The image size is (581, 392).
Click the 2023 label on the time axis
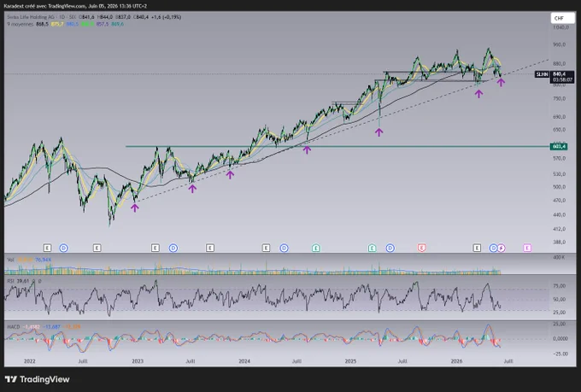point(138,361)
